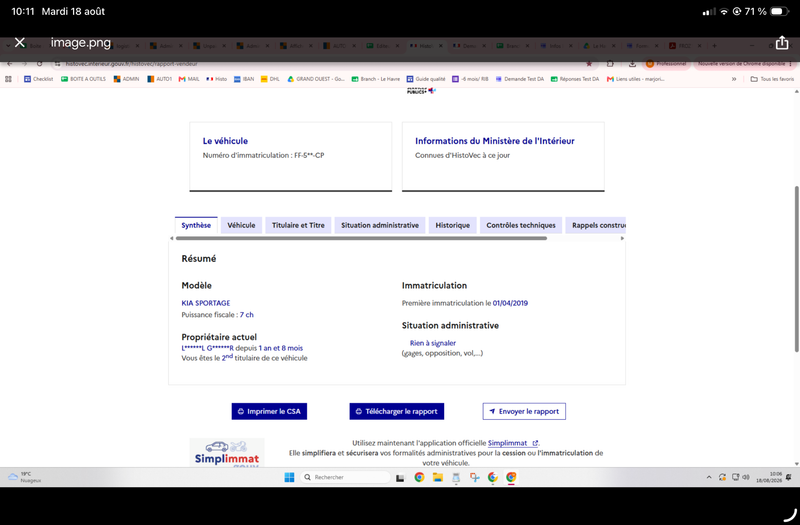Viewport: 800px width, 525px height.
Task: Click Informations du Ministère de l'Intérieur heading
Action: [x=494, y=141]
